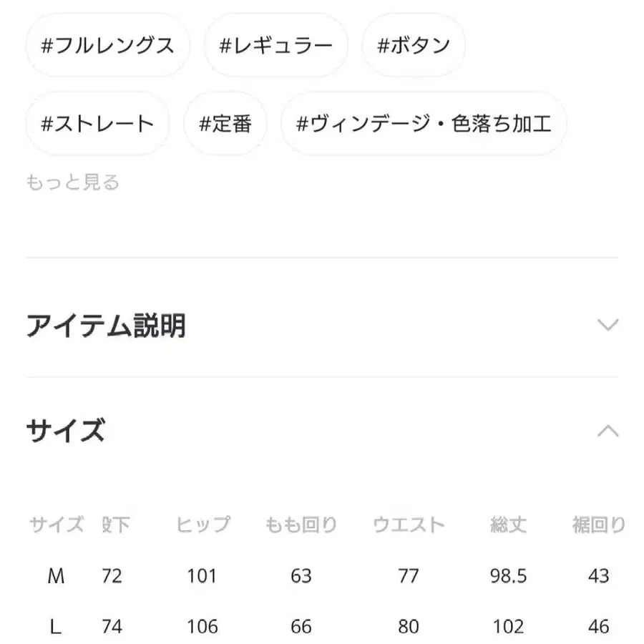Tap the #レギュラー hashtag
This screenshot has height=644, width=644.
coord(276,45)
